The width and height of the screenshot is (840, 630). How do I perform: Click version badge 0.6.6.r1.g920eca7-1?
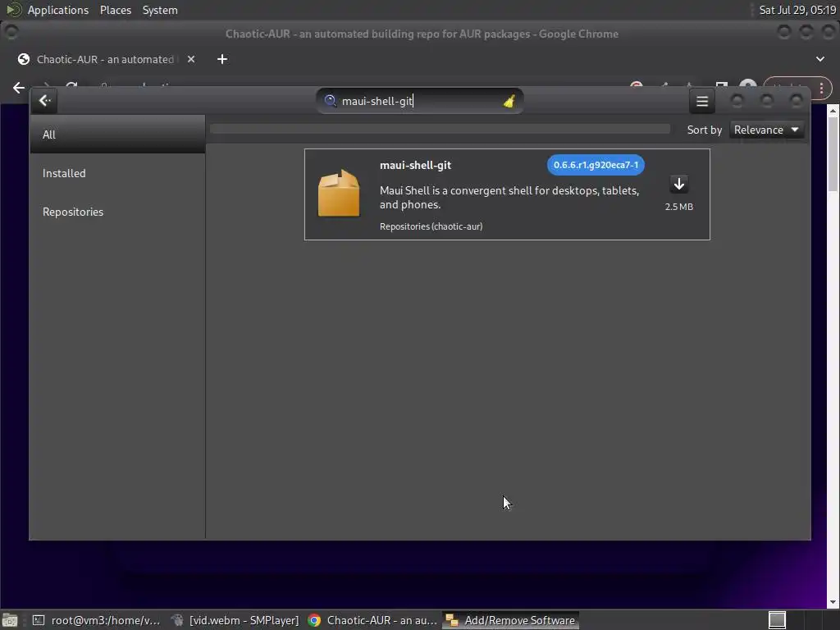point(596,165)
